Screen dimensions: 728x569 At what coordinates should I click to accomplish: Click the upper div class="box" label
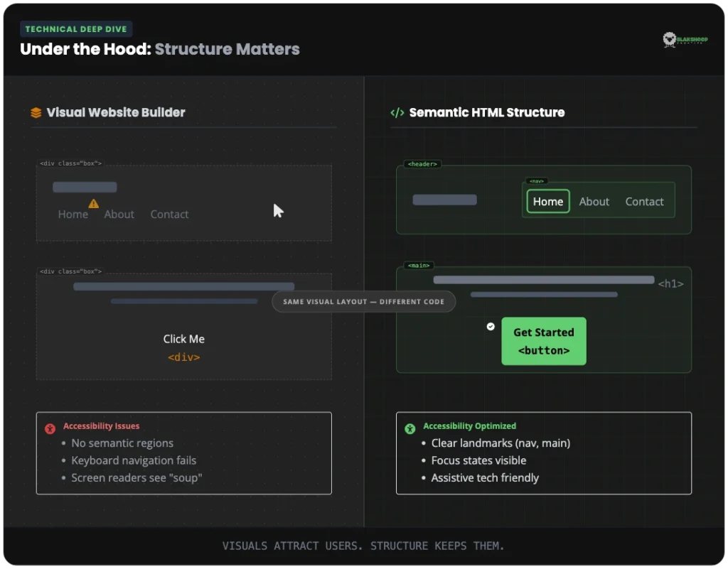click(70, 163)
